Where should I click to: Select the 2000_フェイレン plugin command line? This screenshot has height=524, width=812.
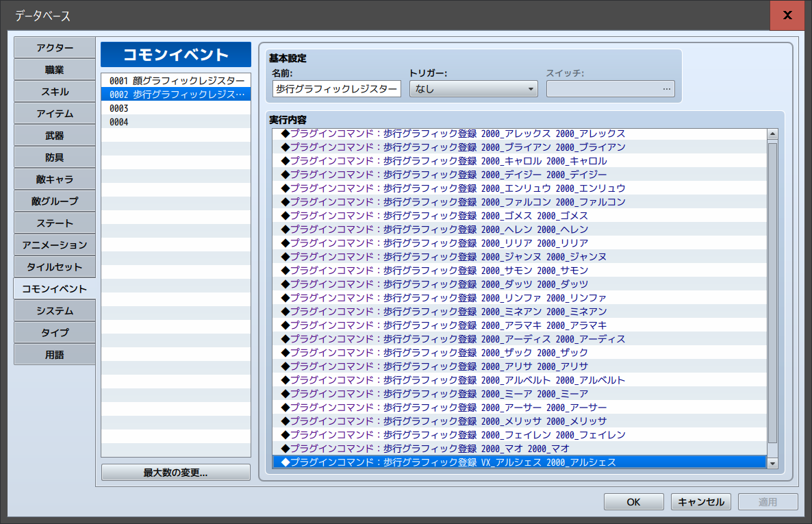tap(520, 435)
